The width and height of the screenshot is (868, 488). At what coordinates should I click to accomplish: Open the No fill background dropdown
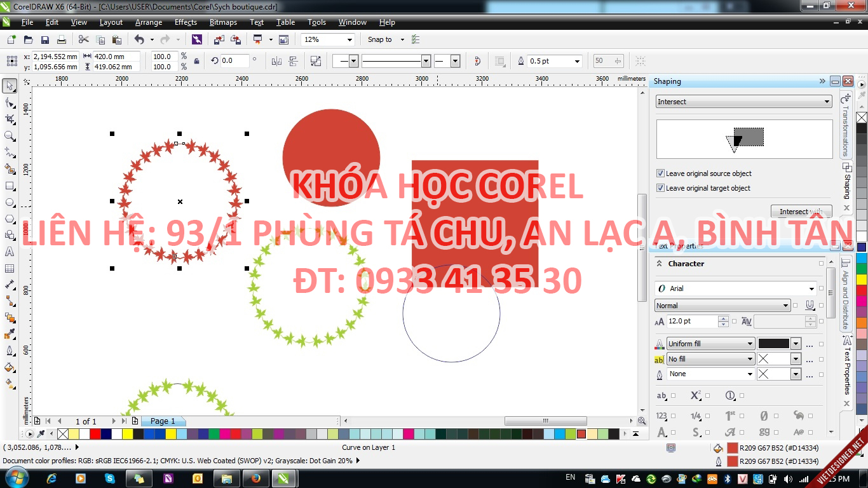coord(750,359)
